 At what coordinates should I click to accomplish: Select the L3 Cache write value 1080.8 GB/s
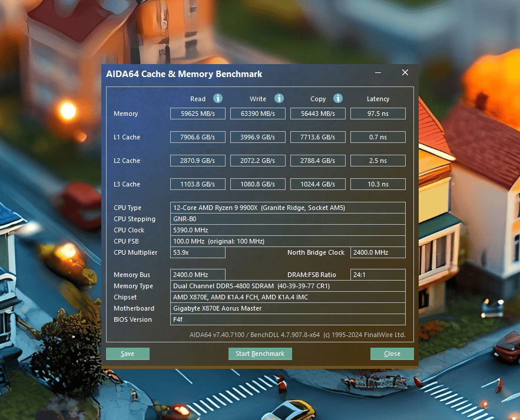click(258, 184)
